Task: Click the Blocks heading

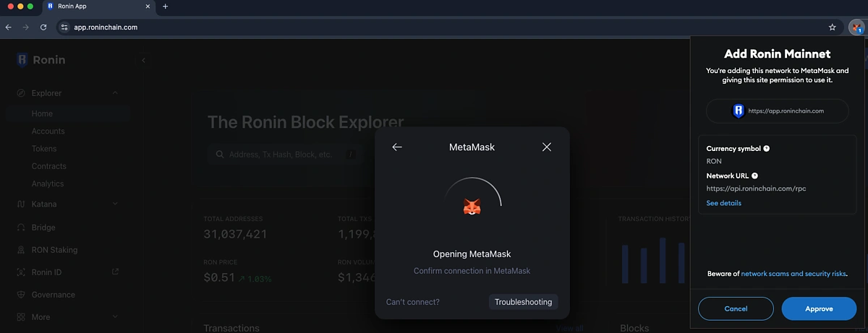Action: (634, 328)
